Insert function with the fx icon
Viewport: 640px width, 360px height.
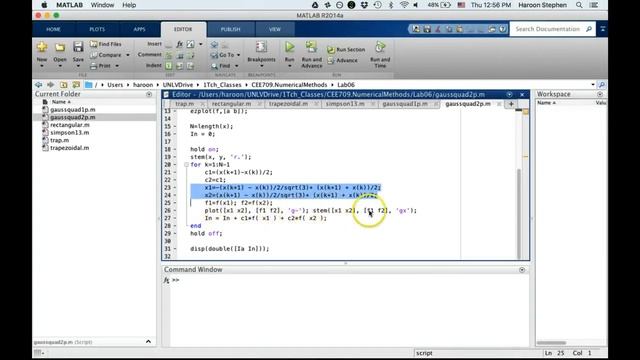(180, 44)
